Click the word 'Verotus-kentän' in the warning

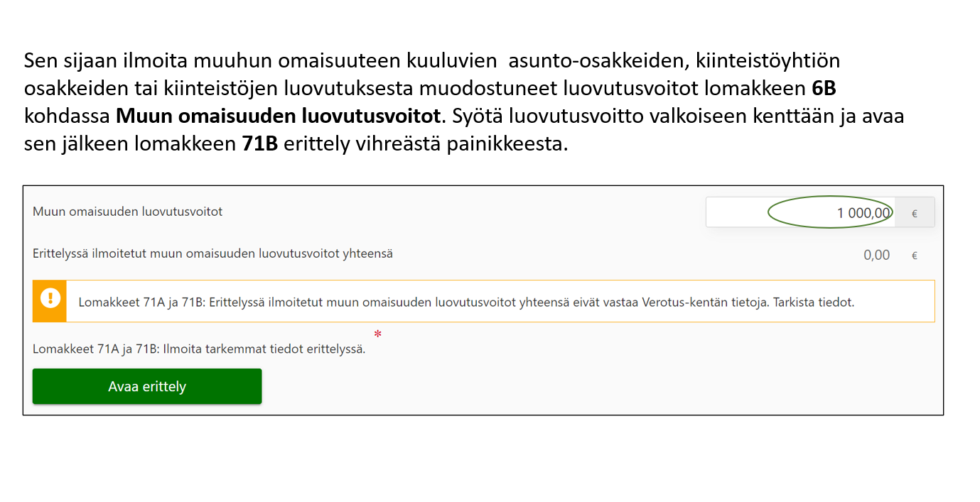680,302
